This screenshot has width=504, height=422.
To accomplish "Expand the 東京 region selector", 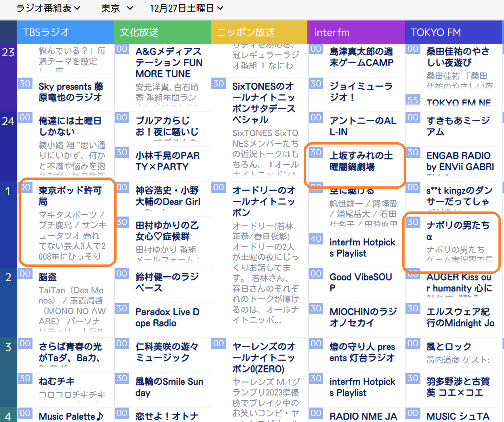I will click(117, 8).
